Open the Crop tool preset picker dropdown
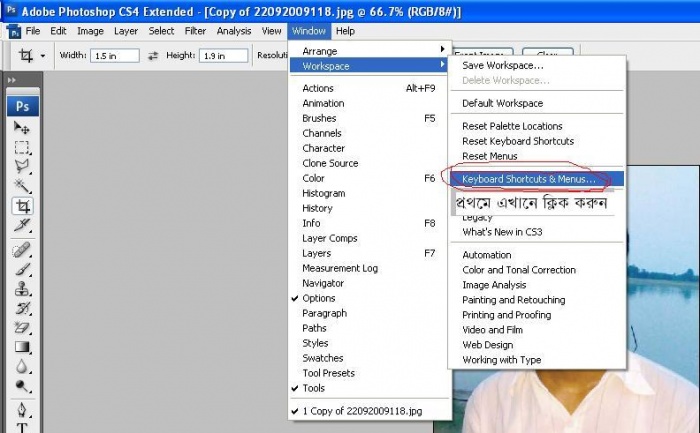This screenshot has height=433, width=700. pyautogui.click(x=43, y=56)
